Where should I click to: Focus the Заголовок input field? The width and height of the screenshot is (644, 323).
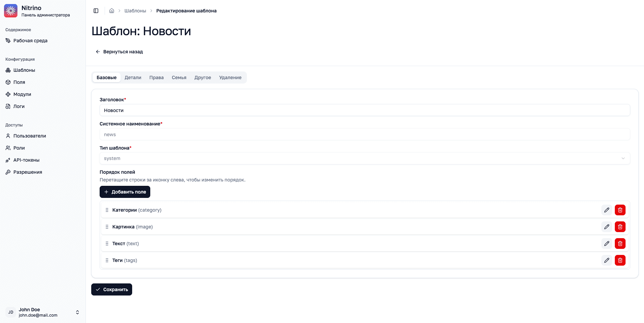click(365, 110)
